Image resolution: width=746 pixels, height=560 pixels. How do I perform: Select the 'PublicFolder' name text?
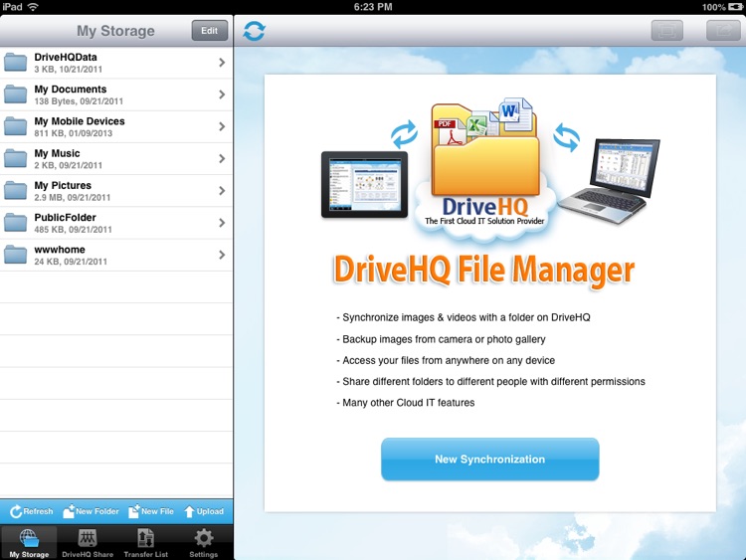point(66,218)
